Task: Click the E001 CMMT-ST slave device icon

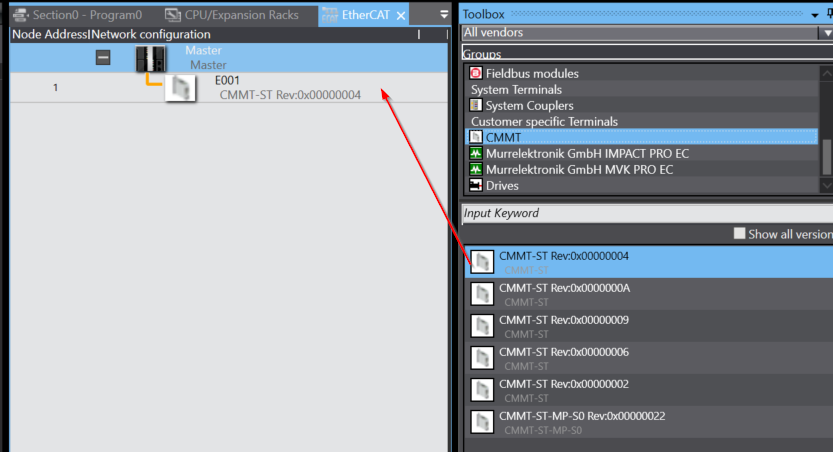Action: tap(181, 88)
